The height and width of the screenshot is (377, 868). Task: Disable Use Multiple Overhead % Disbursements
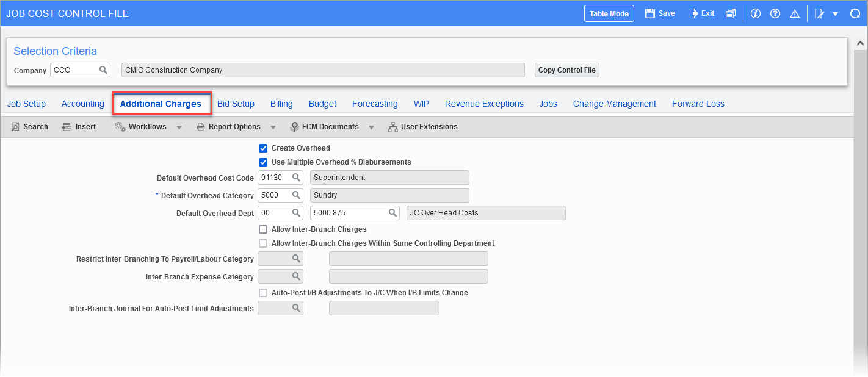[263, 162]
